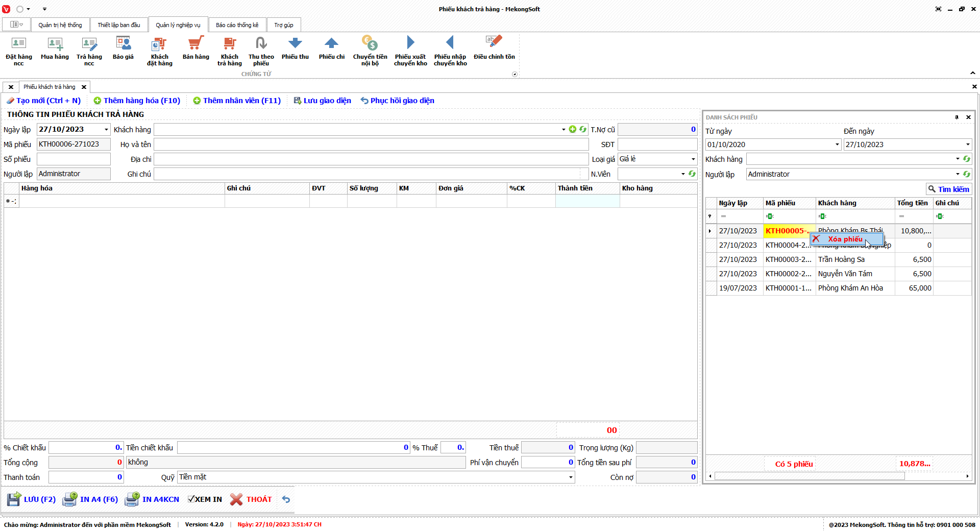Pin the Danh sách phiếu panel

coord(957,117)
